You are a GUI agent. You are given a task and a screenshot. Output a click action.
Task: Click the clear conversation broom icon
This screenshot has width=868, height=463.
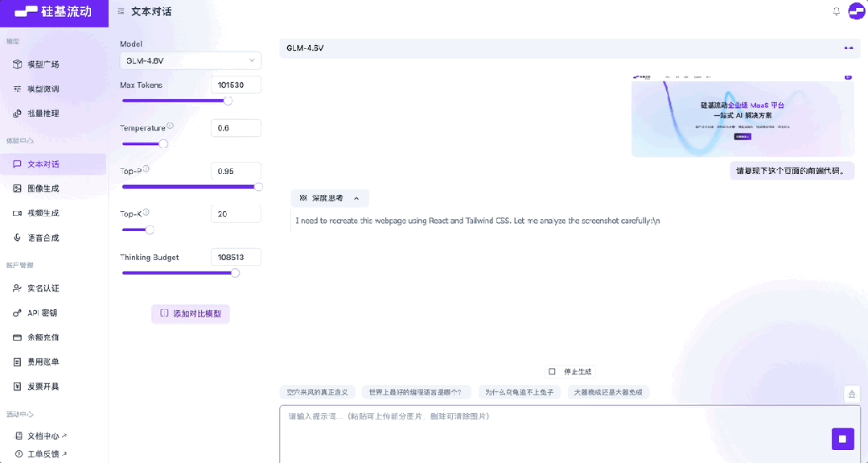[852, 394]
